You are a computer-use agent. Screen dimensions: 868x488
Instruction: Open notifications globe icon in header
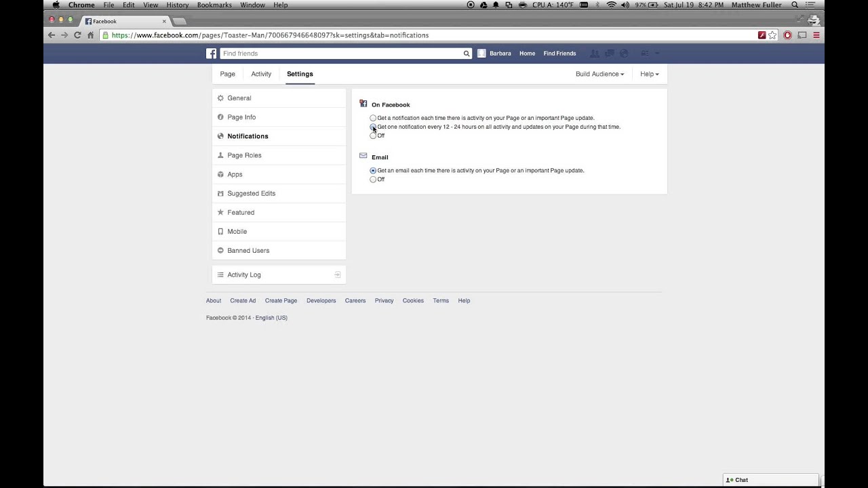pyautogui.click(x=625, y=54)
